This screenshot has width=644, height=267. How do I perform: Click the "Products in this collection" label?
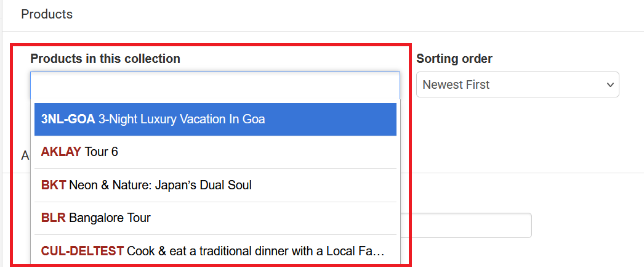pyautogui.click(x=105, y=59)
